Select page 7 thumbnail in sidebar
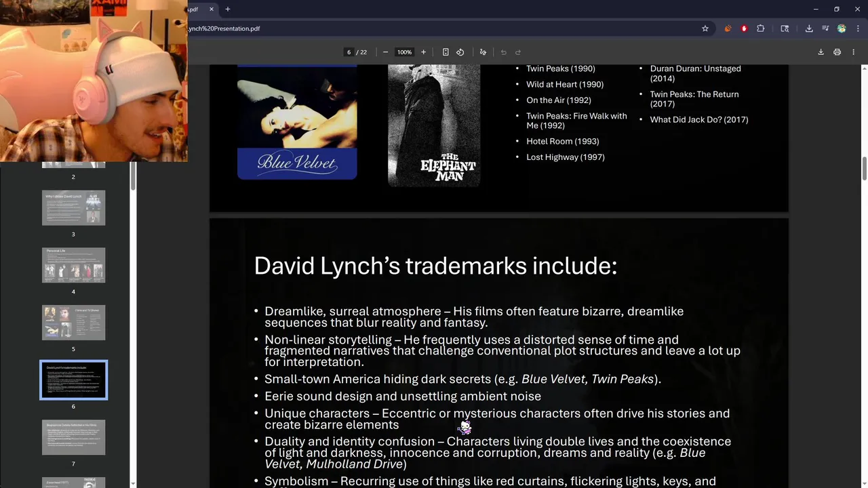 [74, 438]
